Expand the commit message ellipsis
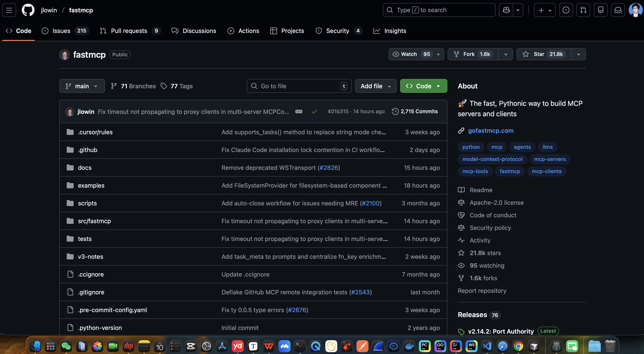The width and height of the screenshot is (644, 354). 298,111
